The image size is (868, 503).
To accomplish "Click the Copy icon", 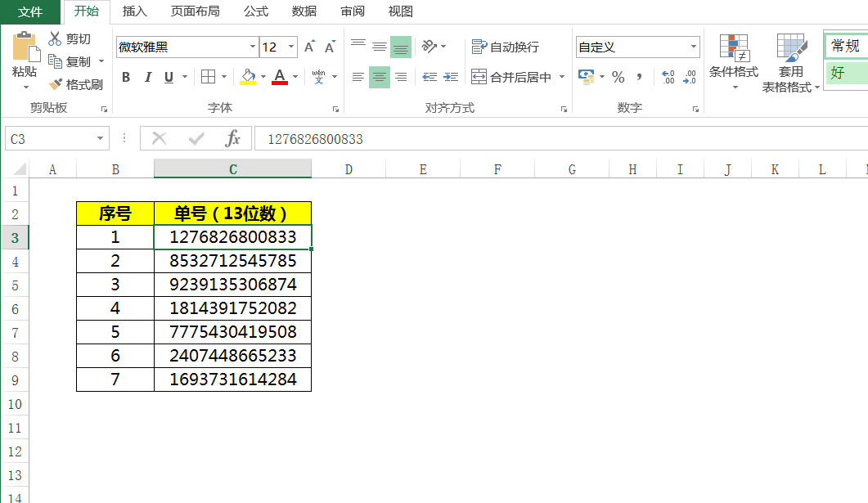I will coord(55,61).
